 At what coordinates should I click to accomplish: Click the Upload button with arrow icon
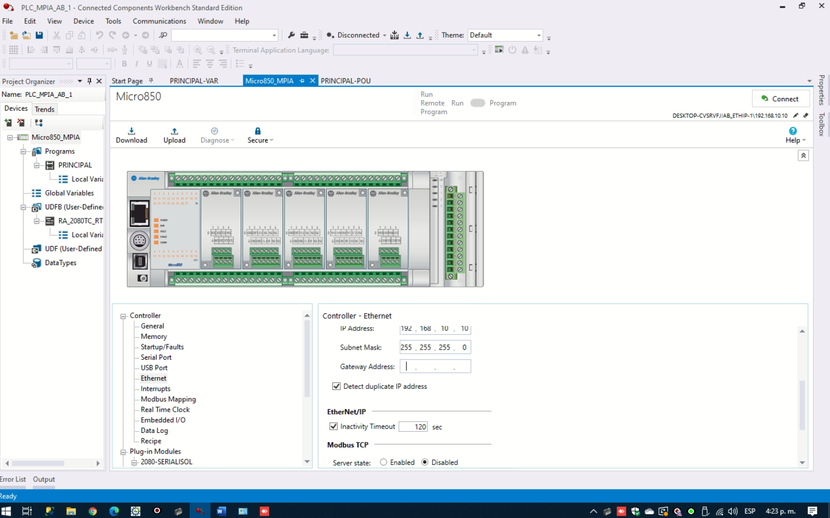click(x=174, y=135)
